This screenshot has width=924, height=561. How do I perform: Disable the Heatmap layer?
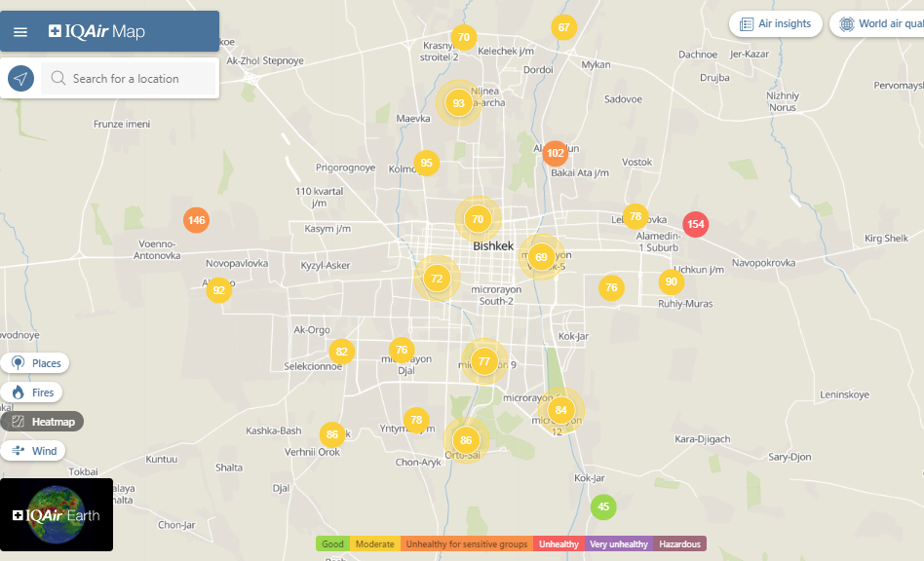point(43,422)
